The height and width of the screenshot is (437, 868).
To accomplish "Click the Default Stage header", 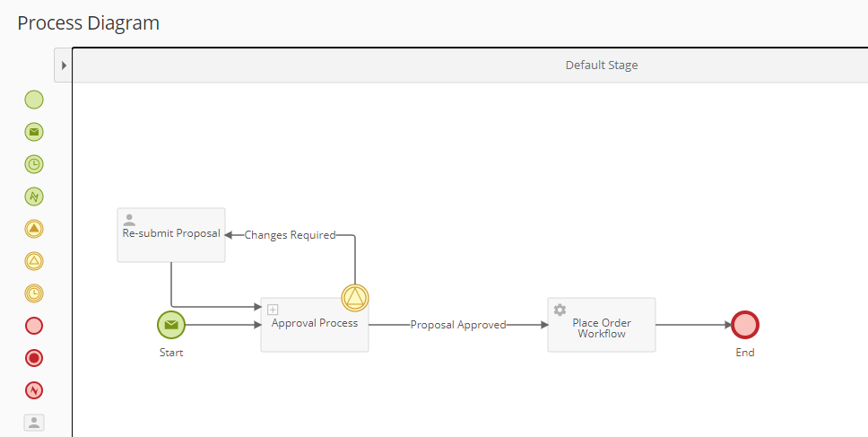I will (601, 66).
